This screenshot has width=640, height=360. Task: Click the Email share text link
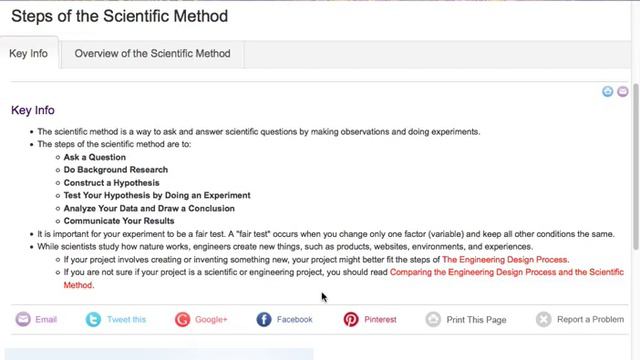(46, 319)
